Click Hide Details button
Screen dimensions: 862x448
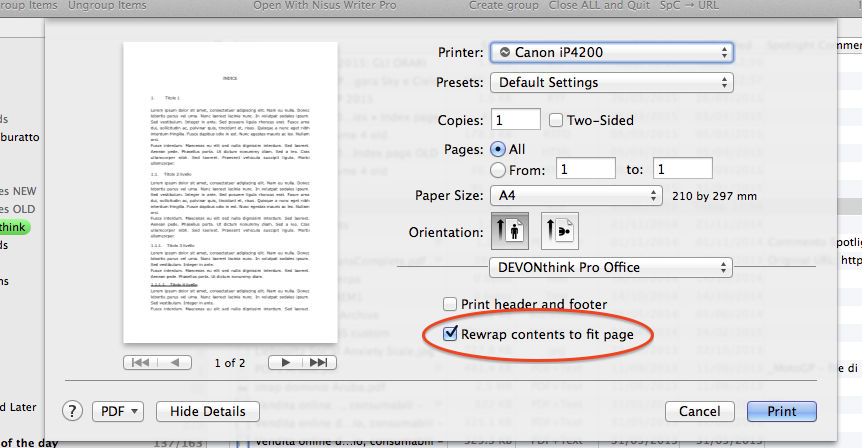click(x=208, y=411)
